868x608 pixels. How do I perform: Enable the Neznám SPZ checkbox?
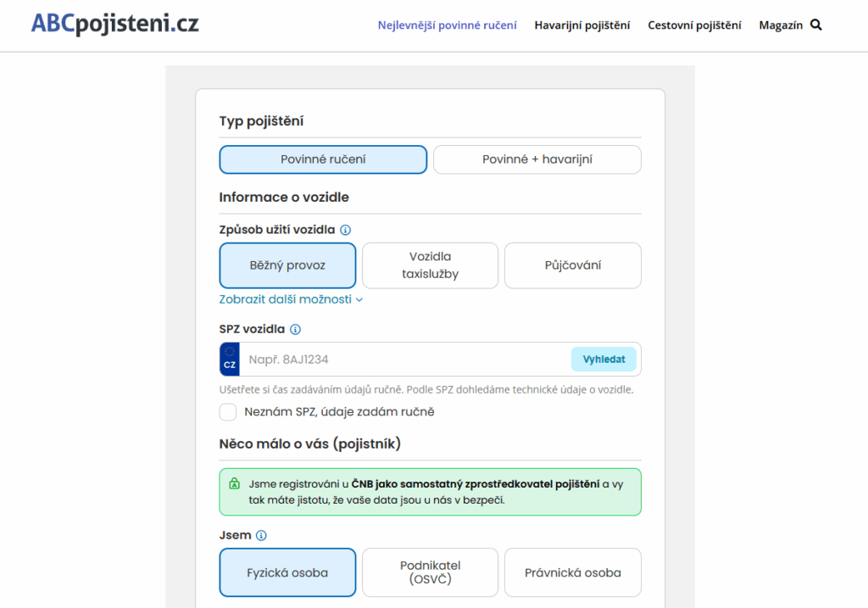point(227,412)
